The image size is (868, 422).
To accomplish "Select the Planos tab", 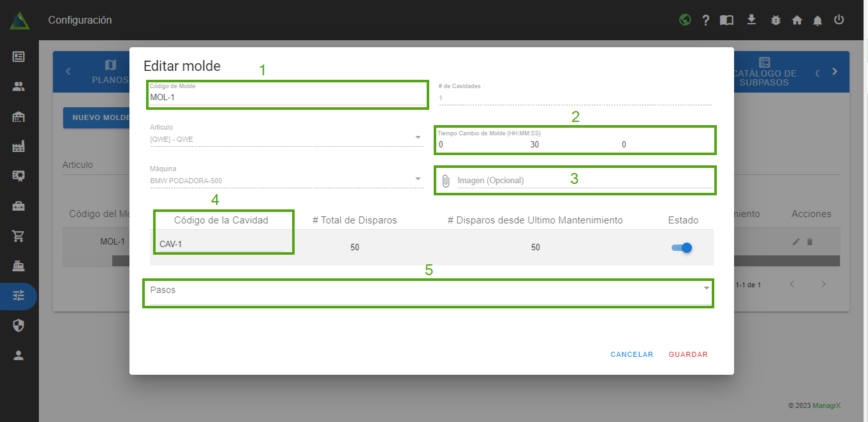I will [110, 72].
